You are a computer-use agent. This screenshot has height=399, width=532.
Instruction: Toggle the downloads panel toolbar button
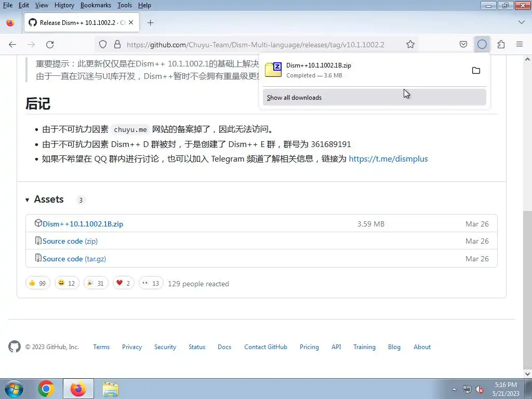click(x=482, y=45)
